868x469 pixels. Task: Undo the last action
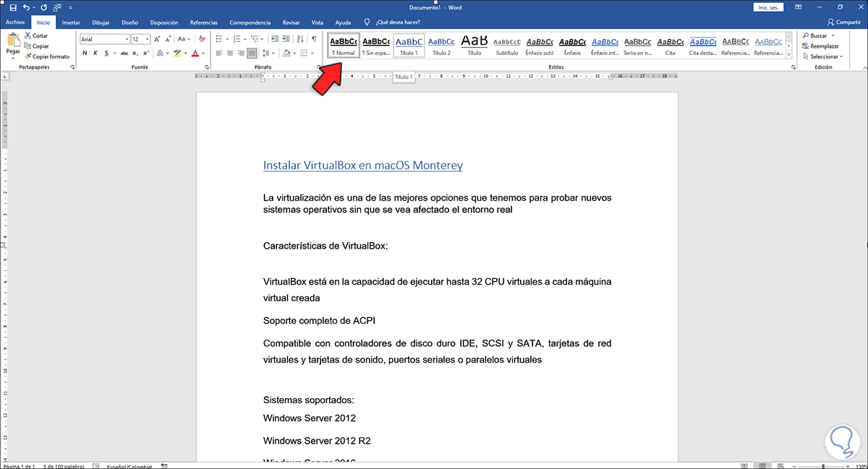(26, 7)
